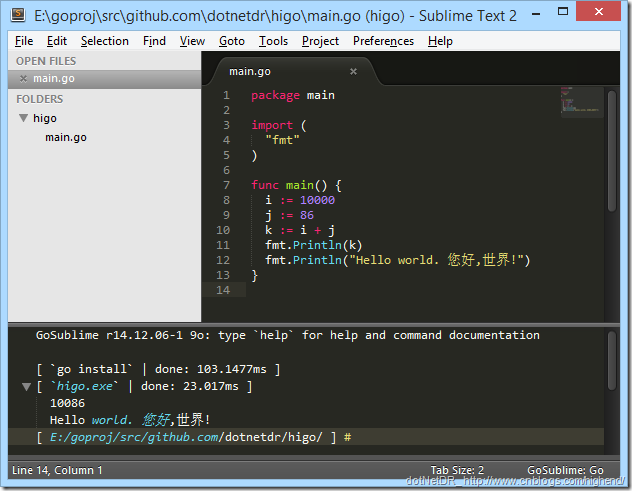
Task: Maximize the Sublime Text window
Action: (563, 12)
